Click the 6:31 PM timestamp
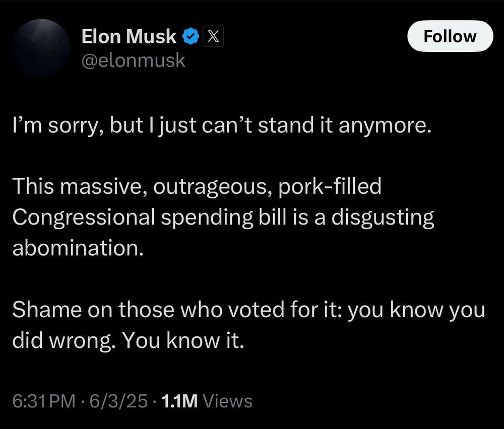Image resolution: width=504 pixels, height=429 pixels. pos(42,401)
